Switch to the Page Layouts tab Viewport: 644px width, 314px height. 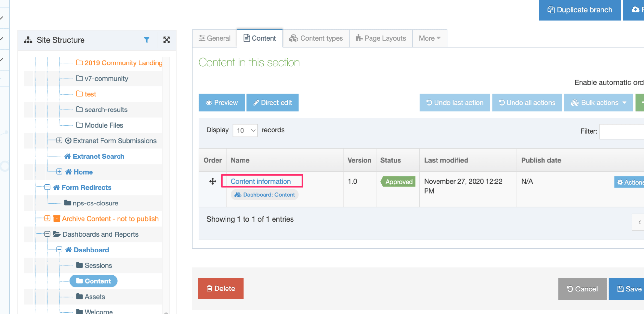coord(381,38)
